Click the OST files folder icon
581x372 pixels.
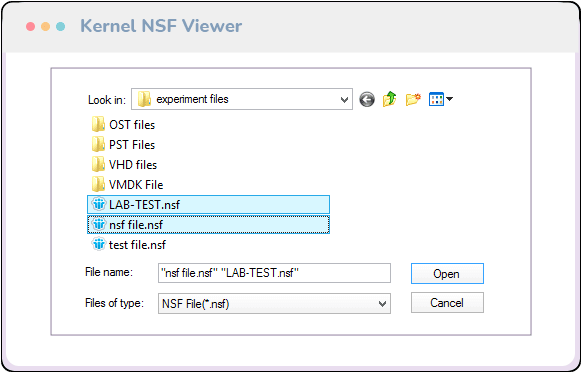coord(98,124)
